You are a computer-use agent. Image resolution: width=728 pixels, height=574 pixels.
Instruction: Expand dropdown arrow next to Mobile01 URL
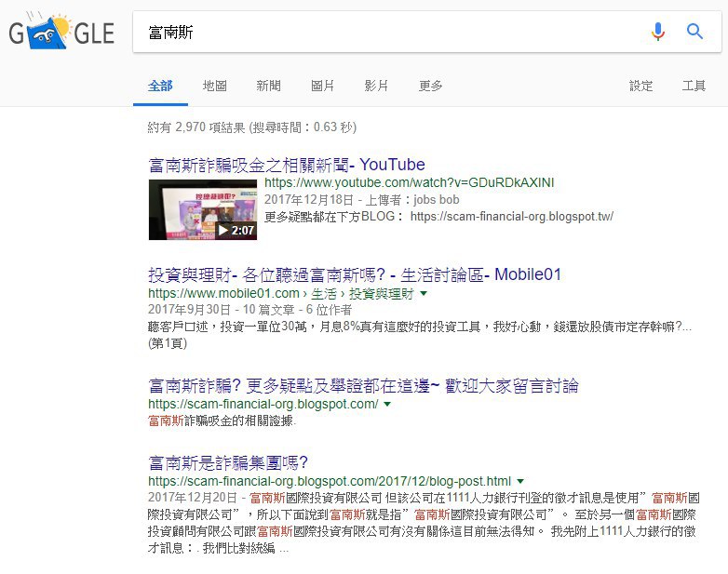[x=424, y=294]
